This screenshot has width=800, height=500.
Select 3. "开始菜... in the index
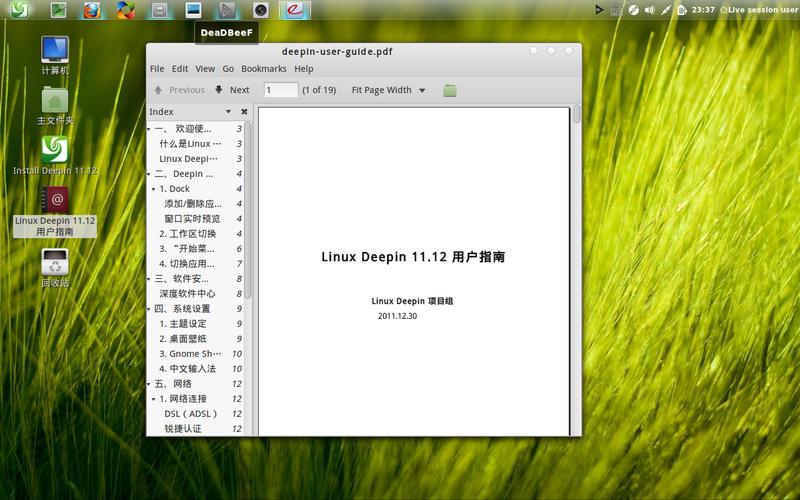[187, 249]
